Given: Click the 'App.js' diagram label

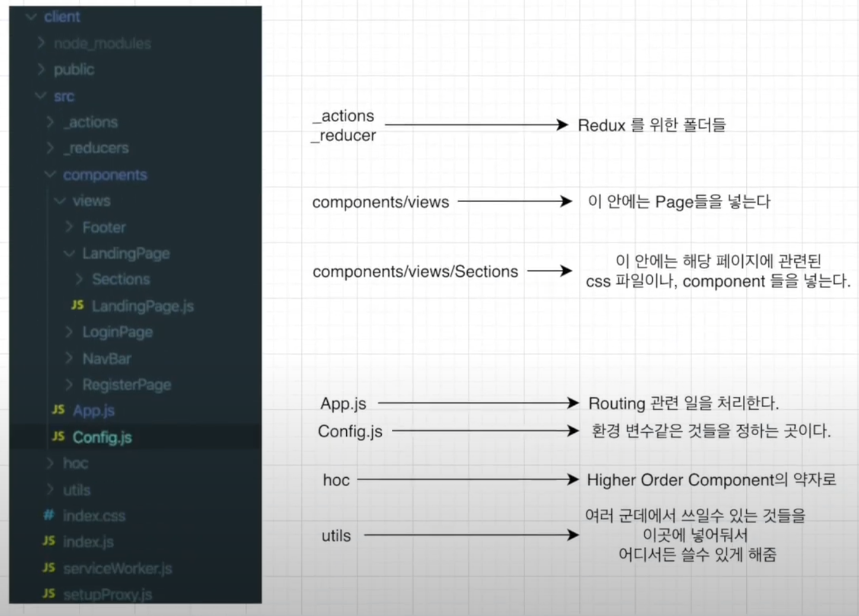Looking at the screenshot, I should (343, 404).
